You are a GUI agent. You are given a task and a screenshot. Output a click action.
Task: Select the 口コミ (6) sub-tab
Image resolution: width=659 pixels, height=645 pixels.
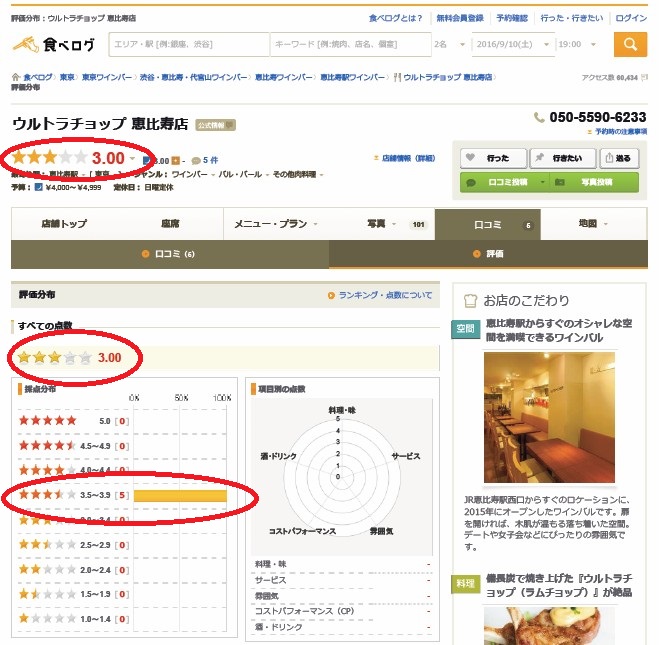click(170, 254)
